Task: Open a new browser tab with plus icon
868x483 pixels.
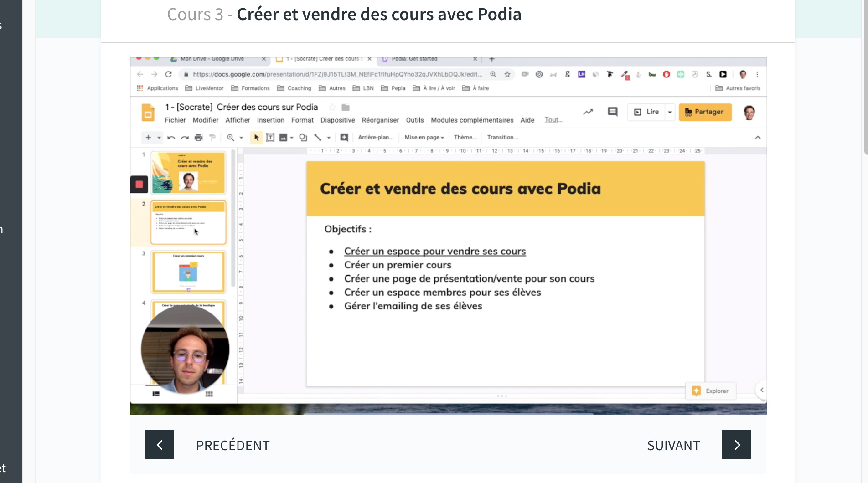Action: point(492,59)
